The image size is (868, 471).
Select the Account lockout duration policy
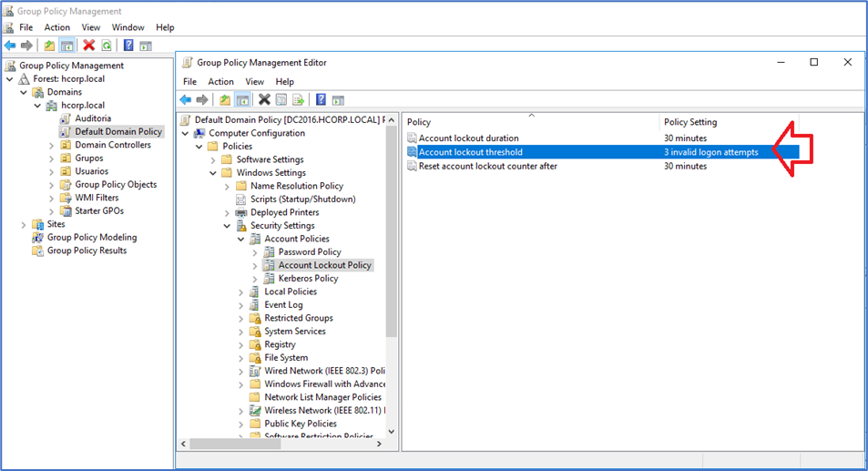pyautogui.click(x=468, y=138)
